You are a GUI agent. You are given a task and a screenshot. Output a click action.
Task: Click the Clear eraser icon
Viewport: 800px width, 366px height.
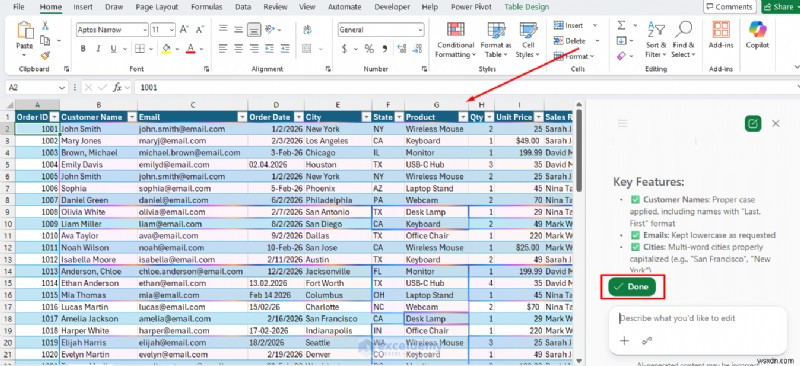click(621, 55)
